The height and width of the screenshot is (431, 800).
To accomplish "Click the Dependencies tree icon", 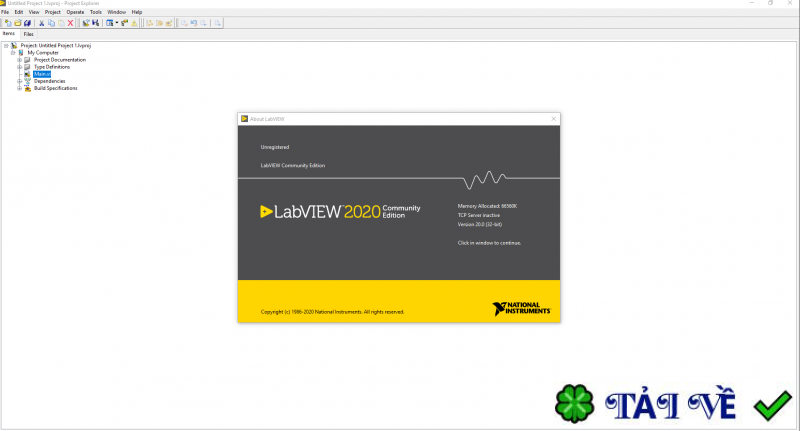I will tap(28, 81).
